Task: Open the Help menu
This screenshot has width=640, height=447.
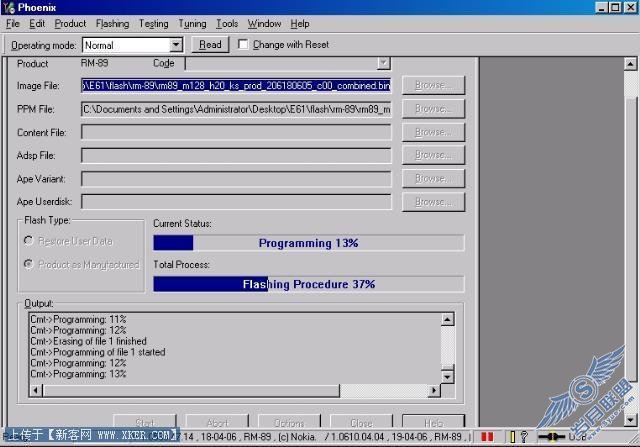Action: click(300, 24)
